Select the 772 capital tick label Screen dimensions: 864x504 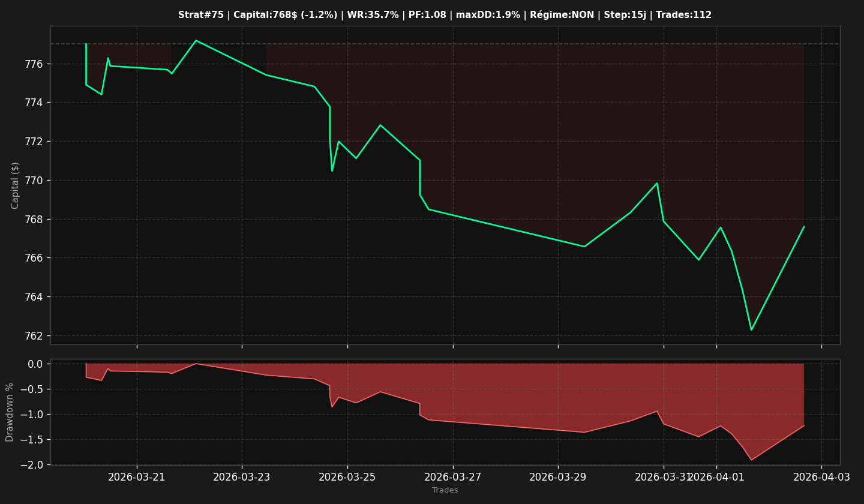35,142
